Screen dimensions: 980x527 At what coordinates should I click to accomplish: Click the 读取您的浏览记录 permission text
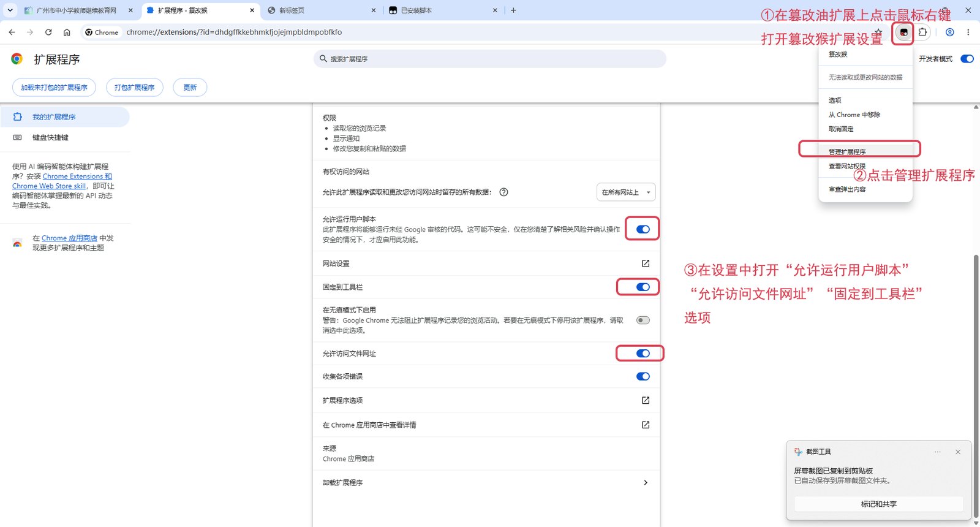360,128
